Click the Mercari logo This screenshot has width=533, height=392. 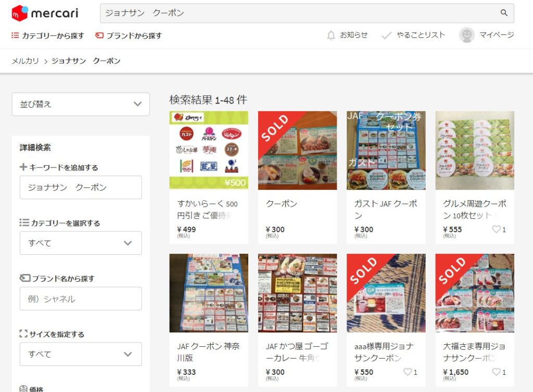(x=45, y=13)
